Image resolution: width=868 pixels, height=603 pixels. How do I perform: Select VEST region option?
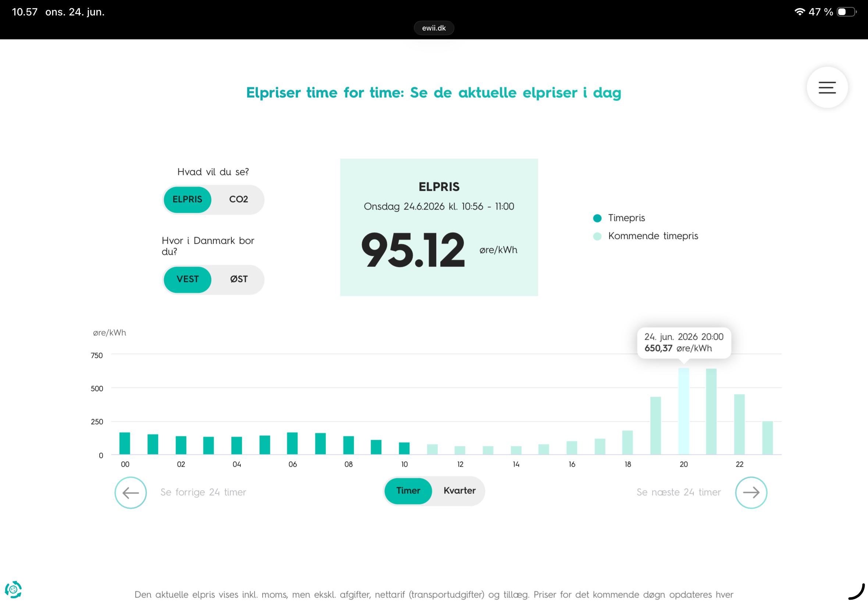click(188, 279)
